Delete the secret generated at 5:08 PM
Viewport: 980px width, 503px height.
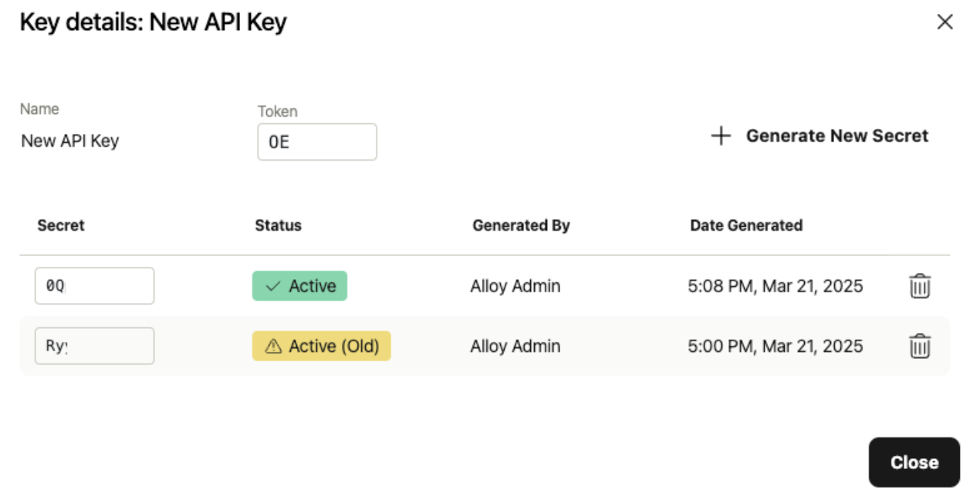tap(919, 286)
